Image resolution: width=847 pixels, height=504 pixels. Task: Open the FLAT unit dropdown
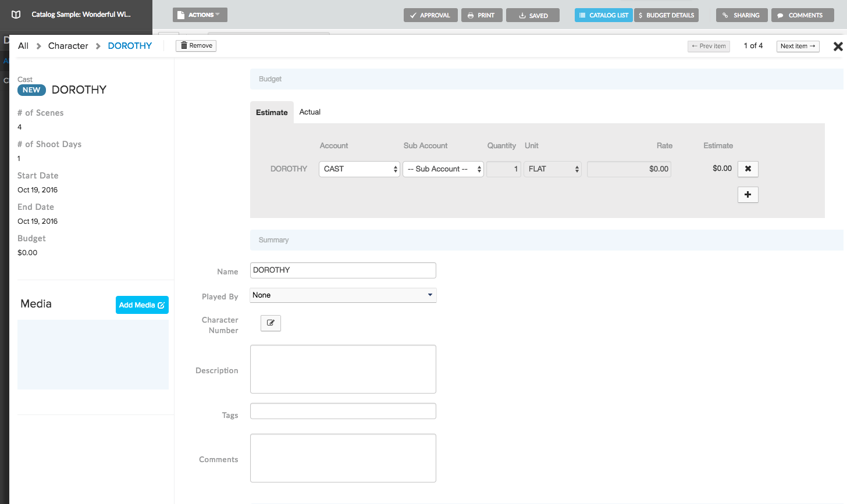pyautogui.click(x=553, y=169)
